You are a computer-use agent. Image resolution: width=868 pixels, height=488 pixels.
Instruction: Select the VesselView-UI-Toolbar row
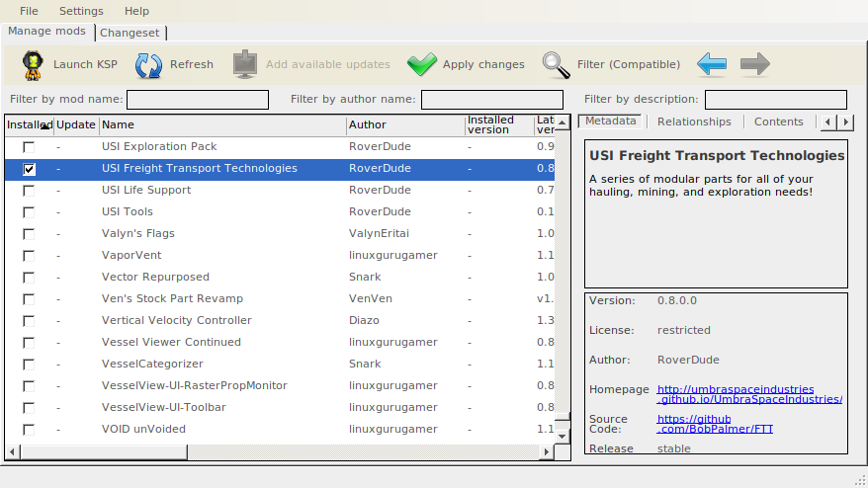coord(280,407)
